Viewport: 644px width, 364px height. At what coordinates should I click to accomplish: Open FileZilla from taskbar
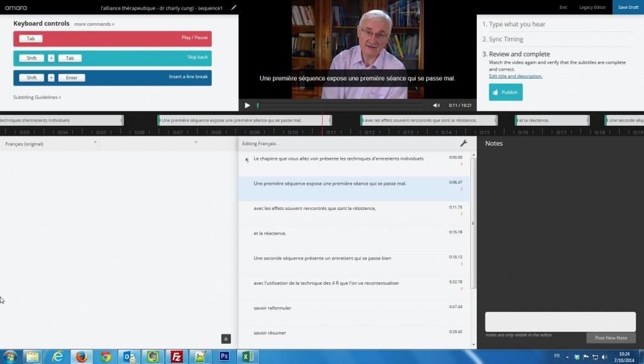(x=177, y=356)
